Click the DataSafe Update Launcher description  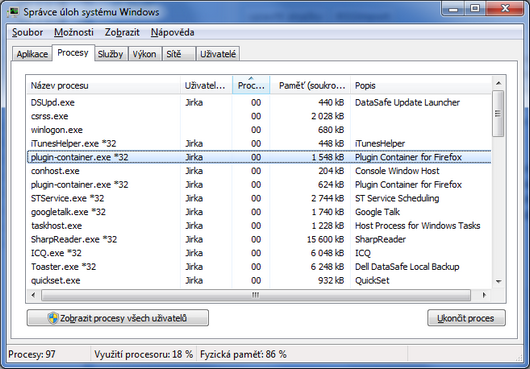407,102
